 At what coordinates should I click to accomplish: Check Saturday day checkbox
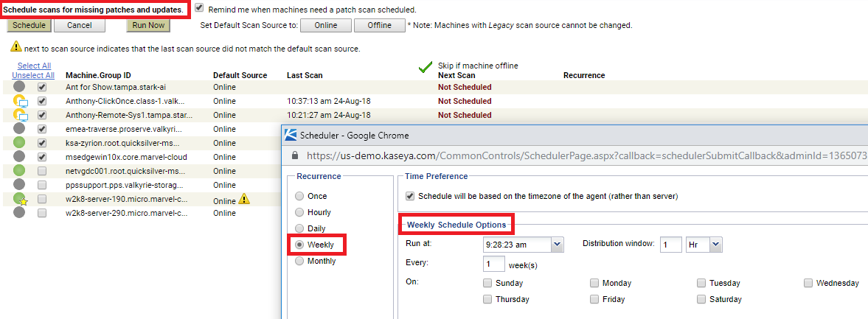(702, 299)
